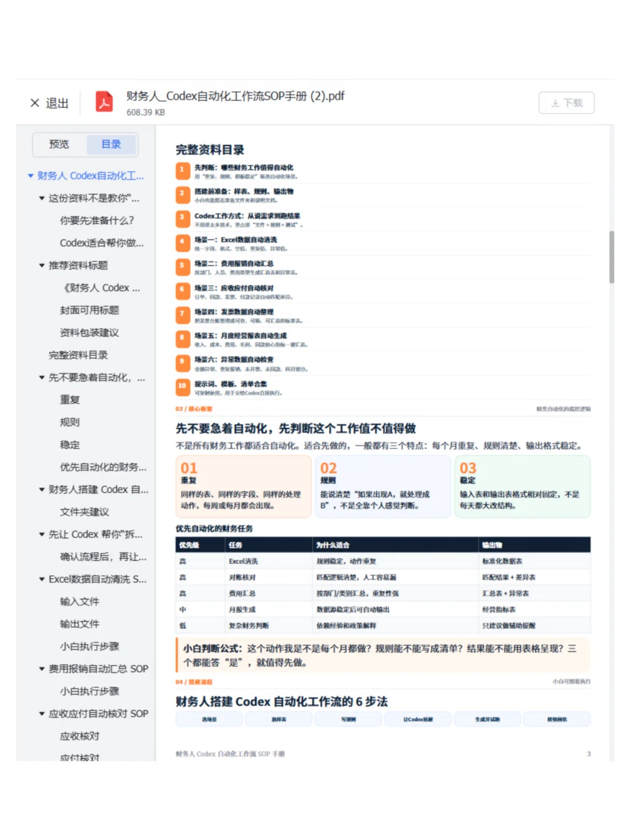
Task: Click the X exit icon
Action: [x=35, y=103]
